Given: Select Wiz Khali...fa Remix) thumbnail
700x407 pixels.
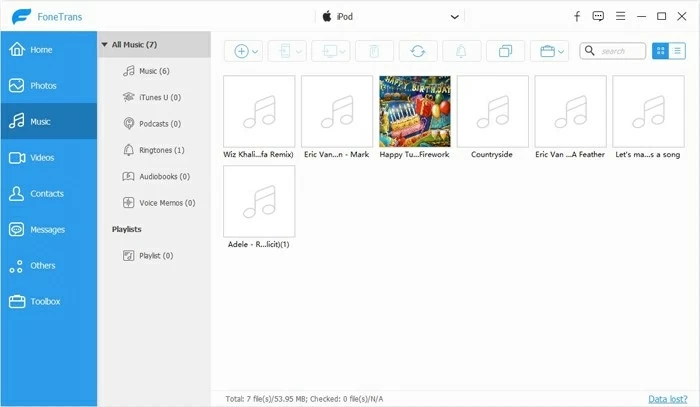Looking at the screenshot, I should pos(259,111).
